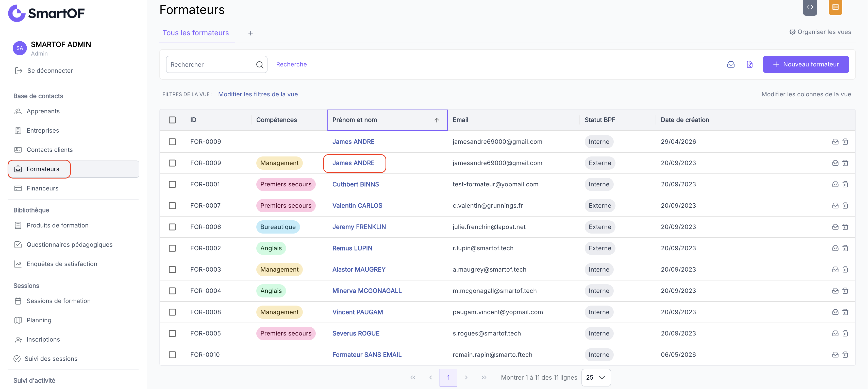Click the inbox icon beside Nouveau formateur
This screenshot has width=868, height=389.
pyautogui.click(x=730, y=64)
